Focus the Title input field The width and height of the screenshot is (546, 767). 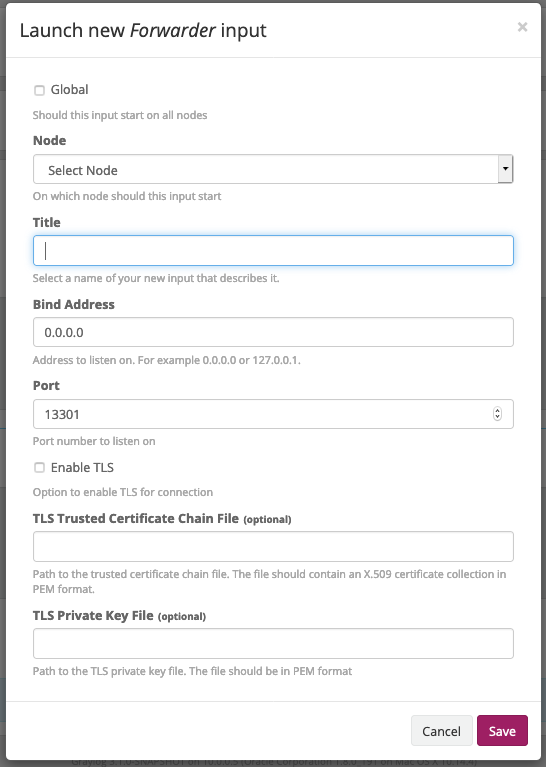pyautogui.click(x=273, y=250)
